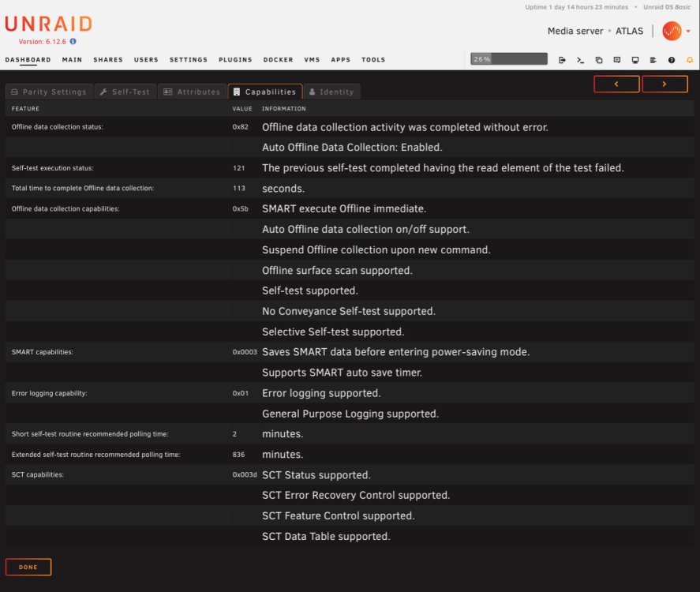Screen dimensions: 700x592
Task: Open the Apps menu
Action: coord(341,60)
